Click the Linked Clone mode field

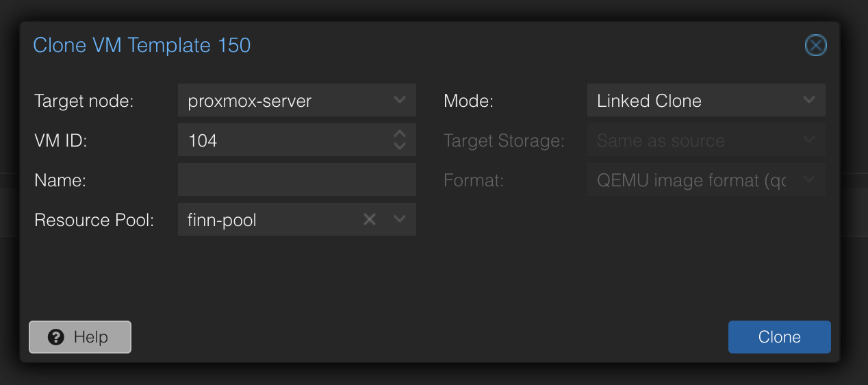[691, 101]
